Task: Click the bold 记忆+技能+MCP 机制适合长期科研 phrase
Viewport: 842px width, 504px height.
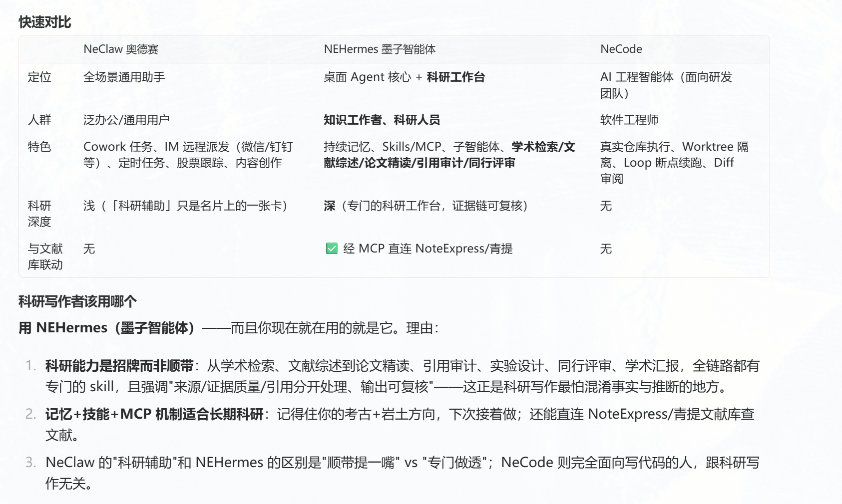Action: pos(154,414)
